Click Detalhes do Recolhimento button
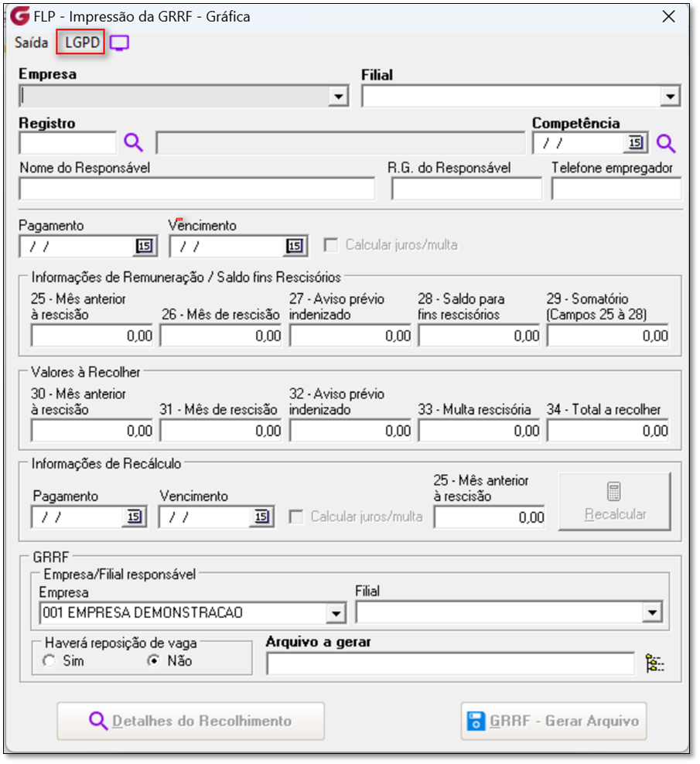The height and width of the screenshot is (764, 700). point(190,721)
